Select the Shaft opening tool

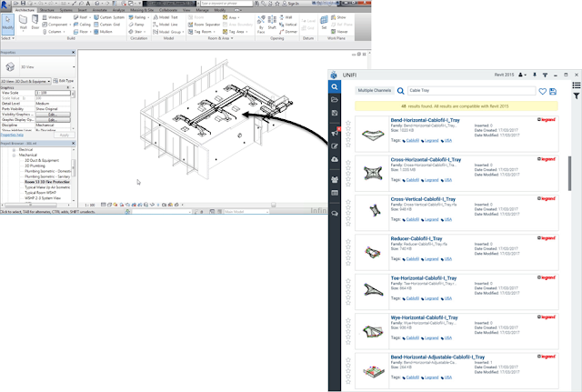click(x=272, y=23)
